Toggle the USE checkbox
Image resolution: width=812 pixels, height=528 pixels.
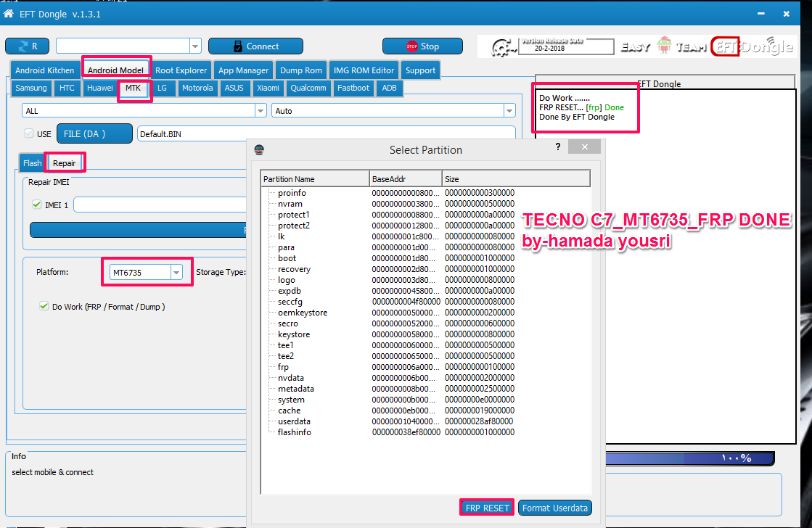pyautogui.click(x=29, y=133)
